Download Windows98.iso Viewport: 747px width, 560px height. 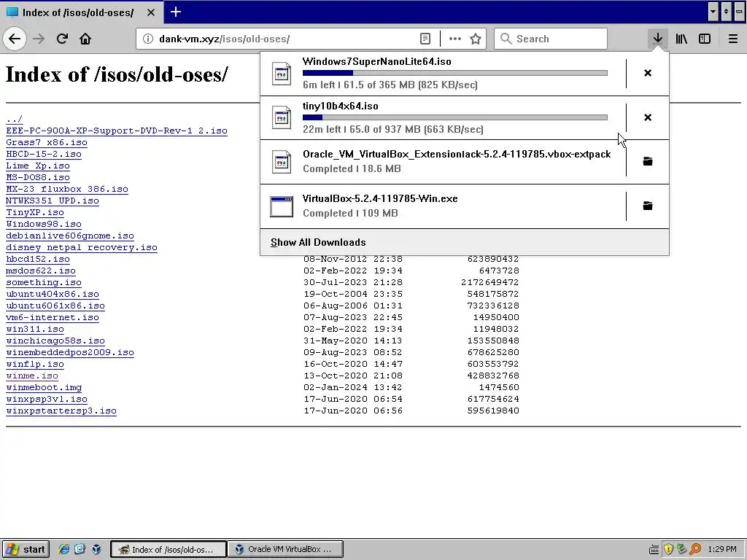(x=43, y=224)
